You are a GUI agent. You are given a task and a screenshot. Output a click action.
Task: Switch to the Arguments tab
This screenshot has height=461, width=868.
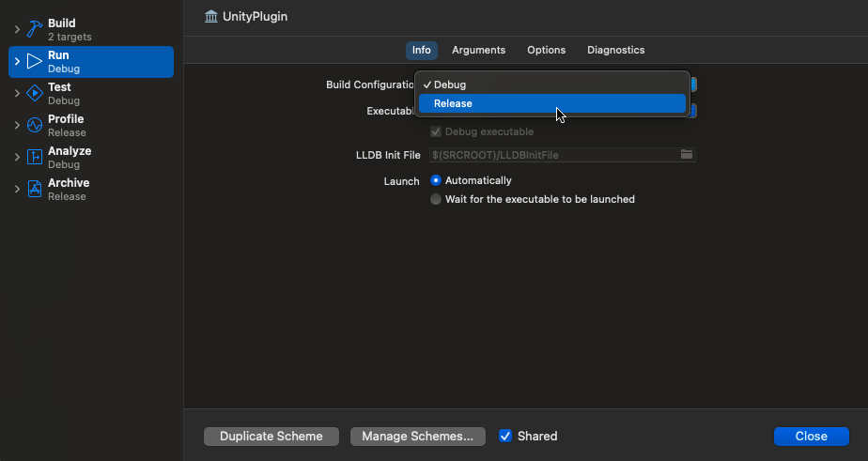[478, 51]
